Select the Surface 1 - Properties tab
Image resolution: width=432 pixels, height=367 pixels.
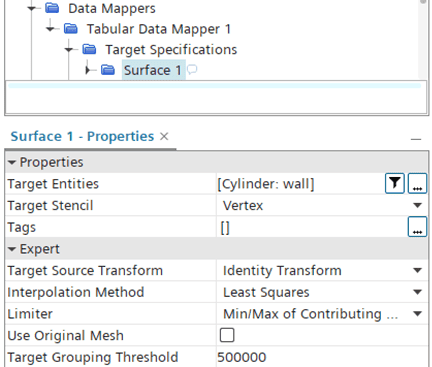(82, 136)
